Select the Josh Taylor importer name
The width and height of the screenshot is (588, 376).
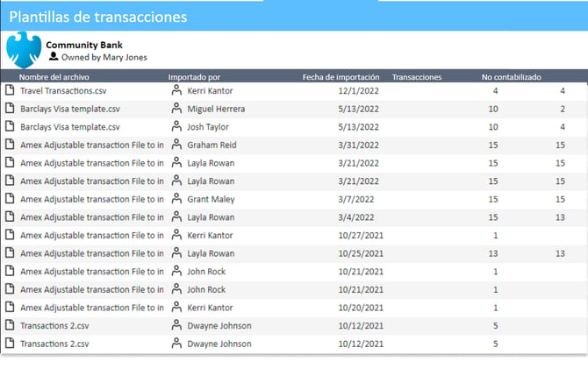pos(208,127)
